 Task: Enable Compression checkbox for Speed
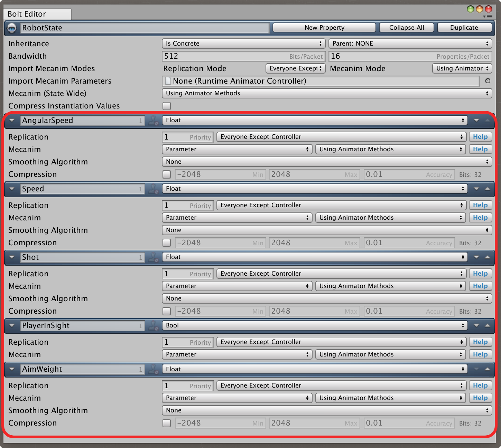point(167,243)
